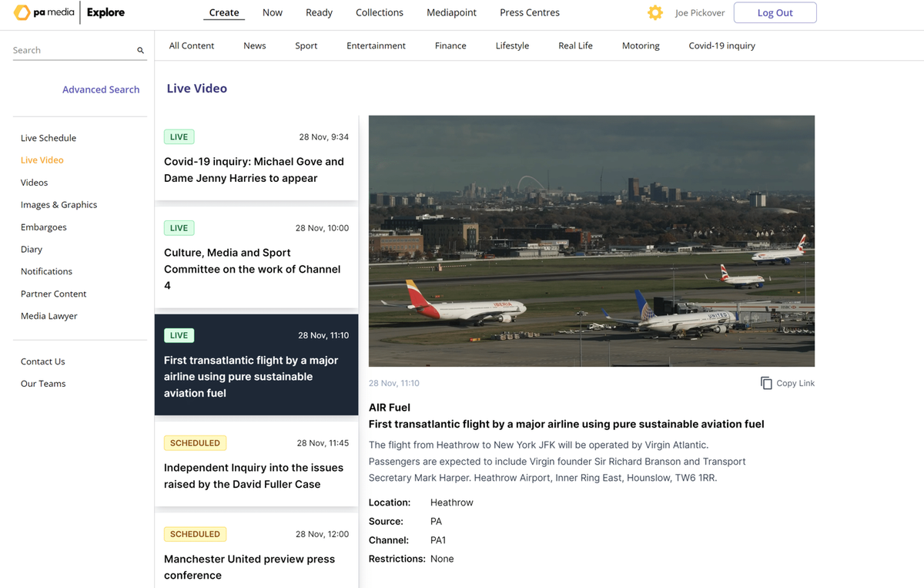This screenshot has height=588, width=924.
Task: Select the Covid-19 inquiry category
Action: 721,45
